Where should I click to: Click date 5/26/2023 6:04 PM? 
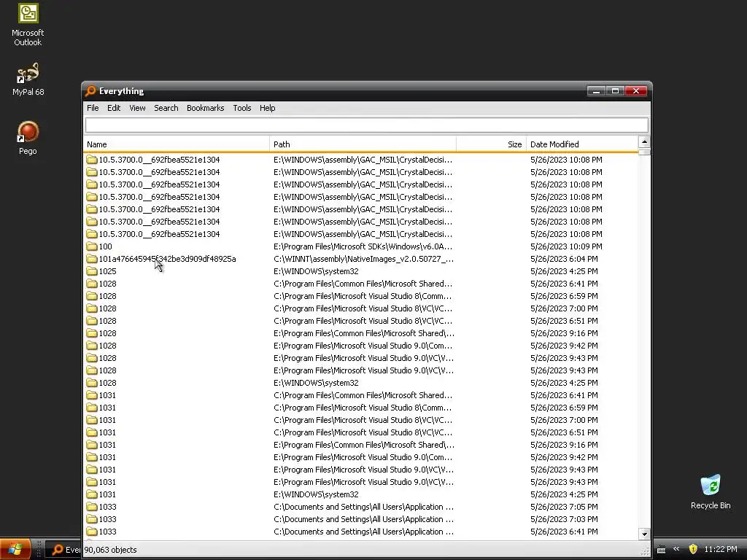pyautogui.click(x=564, y=259)
